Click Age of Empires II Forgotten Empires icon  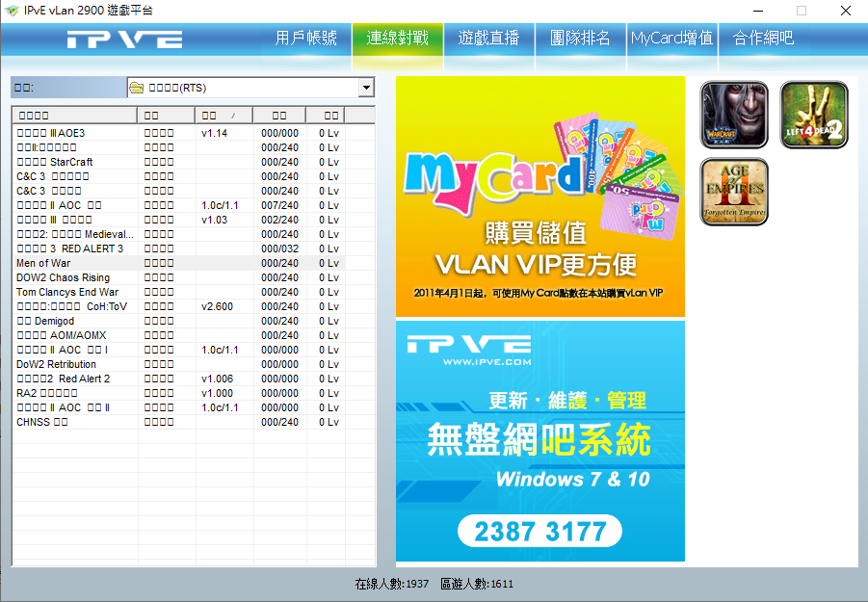tap(734, 192)
